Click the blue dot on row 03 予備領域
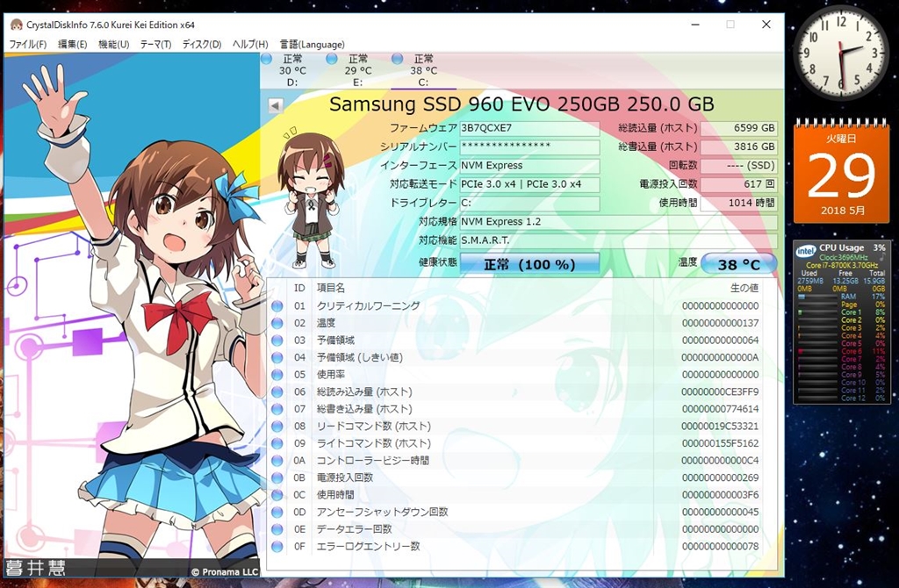The width and height of the screenshot is (899, 588). [277, 341]
